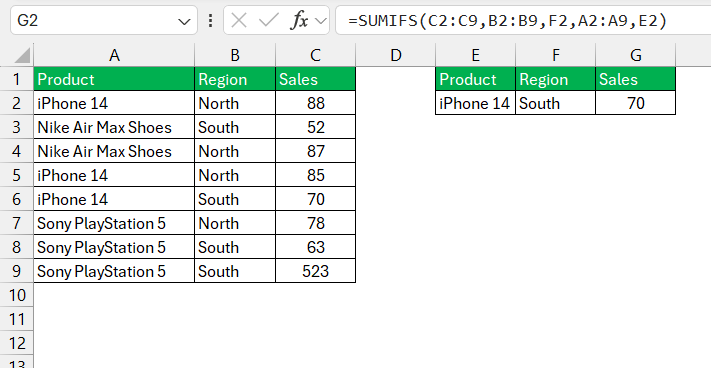Screen dimensions: 711x368
Task: Select column A header
Action: (114, 55)
